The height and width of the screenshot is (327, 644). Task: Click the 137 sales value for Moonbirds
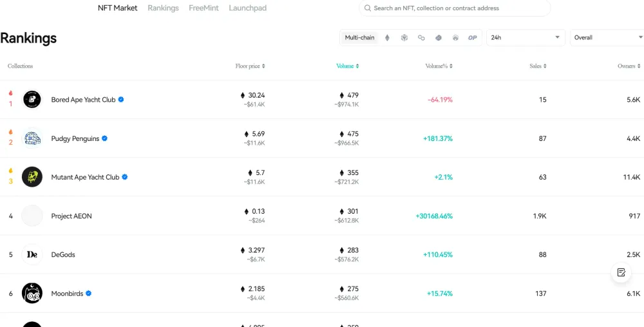[541, 294]
